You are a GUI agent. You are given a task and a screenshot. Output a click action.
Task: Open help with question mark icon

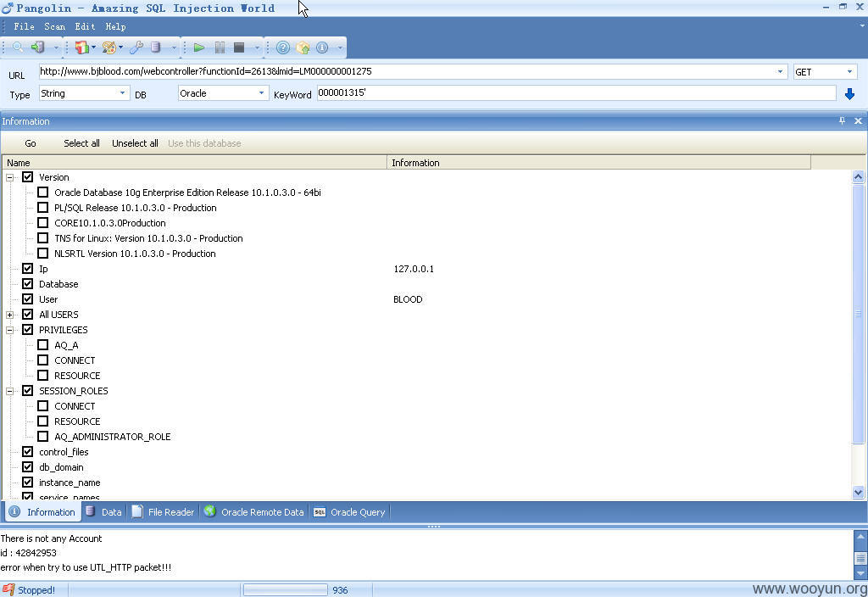point(283,47)
